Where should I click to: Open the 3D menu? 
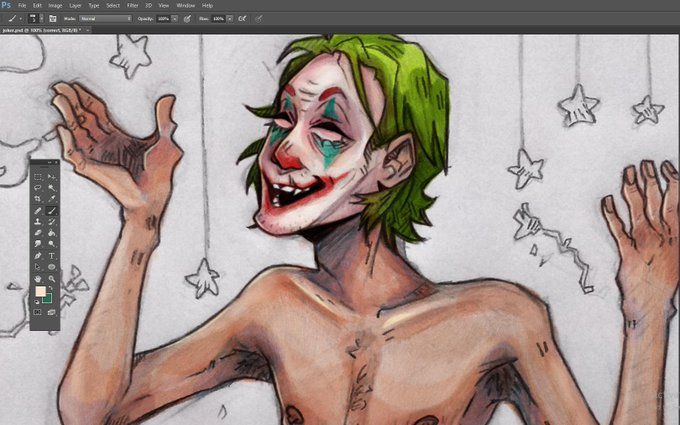(148, 6)
